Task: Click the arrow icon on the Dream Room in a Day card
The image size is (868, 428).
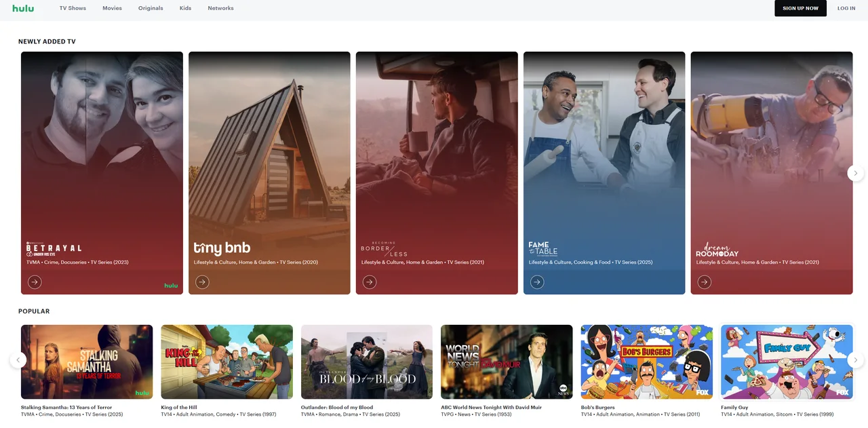Action: pos(705,281)
